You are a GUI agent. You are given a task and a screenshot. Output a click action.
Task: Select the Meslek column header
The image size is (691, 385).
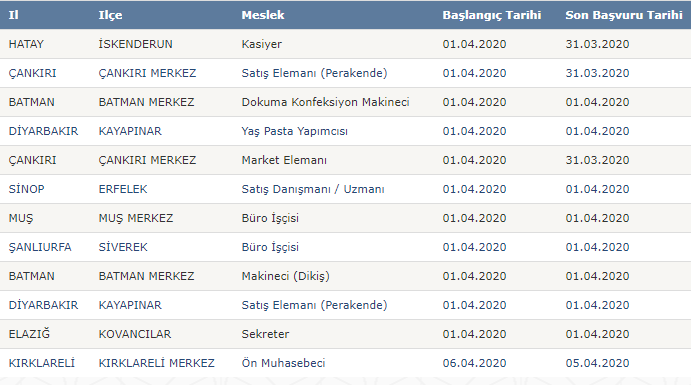pos(263,15)
